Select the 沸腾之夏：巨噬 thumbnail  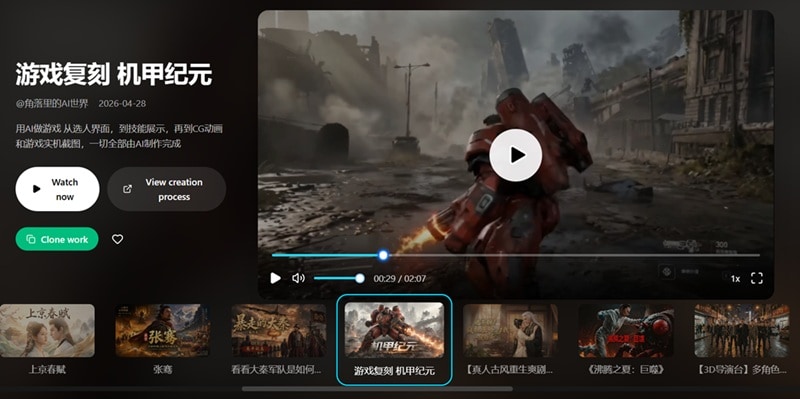click(x=626, y=331)
